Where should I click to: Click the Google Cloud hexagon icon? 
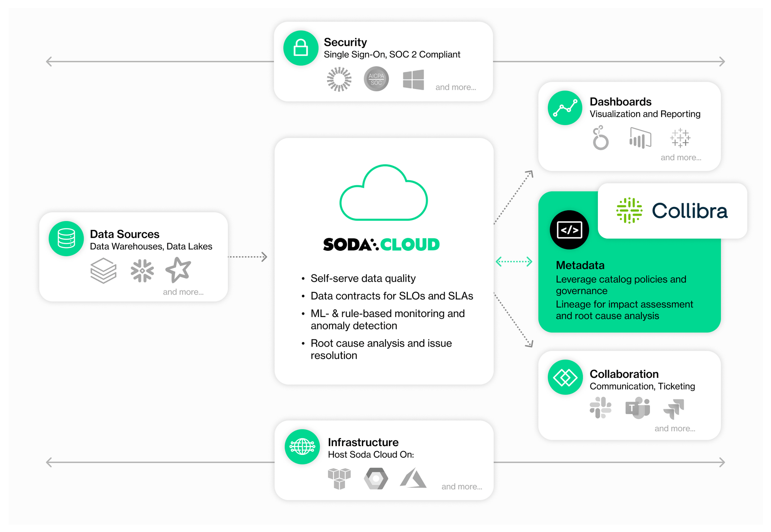pyautogui.click(x=376, y=478)
